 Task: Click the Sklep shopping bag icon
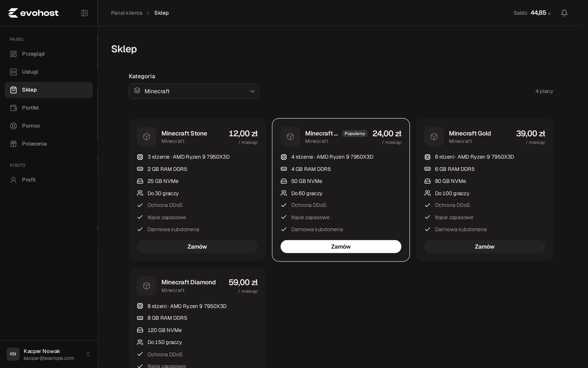click(13, 90)
